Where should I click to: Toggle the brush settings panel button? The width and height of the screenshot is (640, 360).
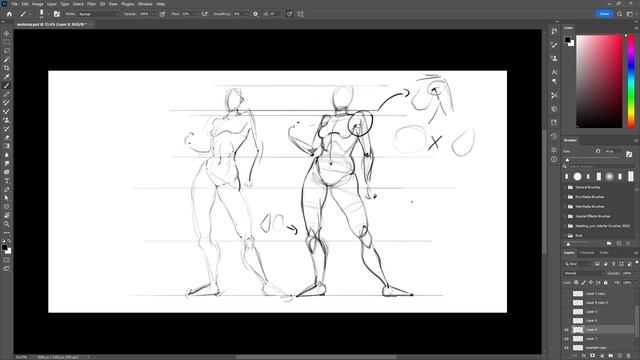point(56,14)
